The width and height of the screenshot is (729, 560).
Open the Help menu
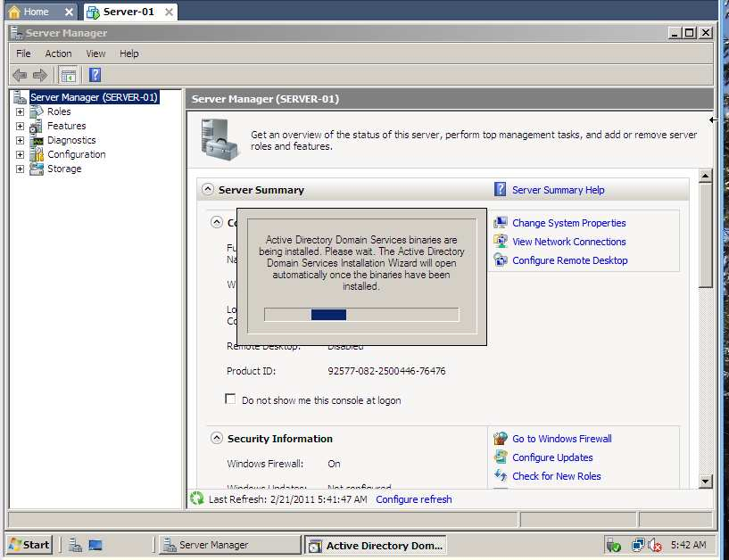(x=129, y=54)
